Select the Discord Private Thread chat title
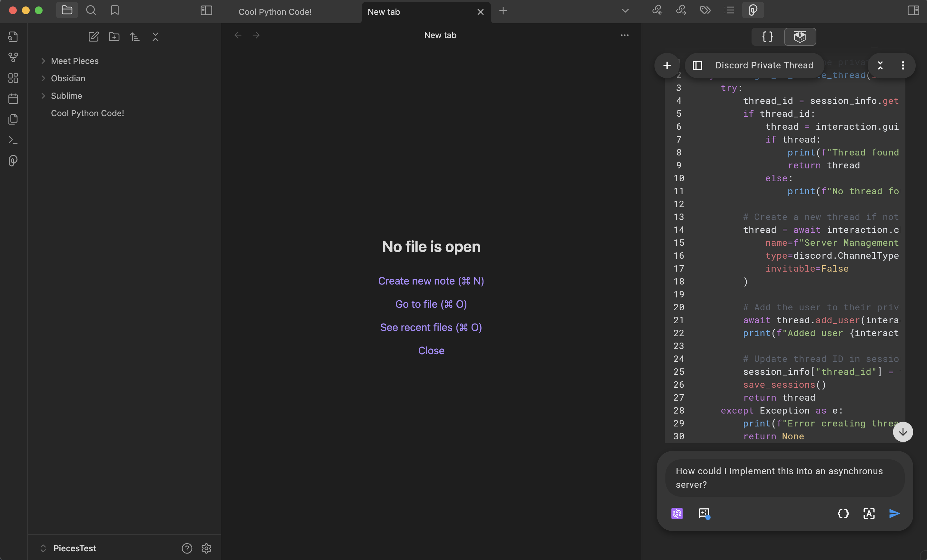Screen dimensions: 927x560 764,65
